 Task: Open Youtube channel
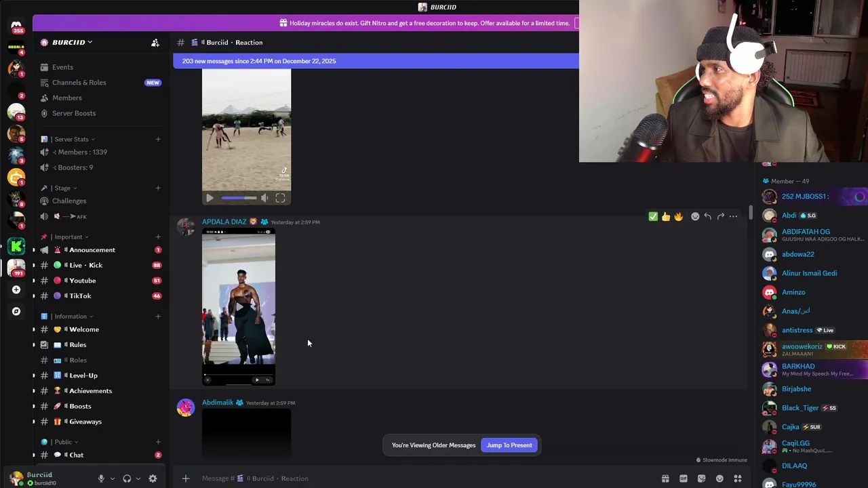(x=100, y=281)
